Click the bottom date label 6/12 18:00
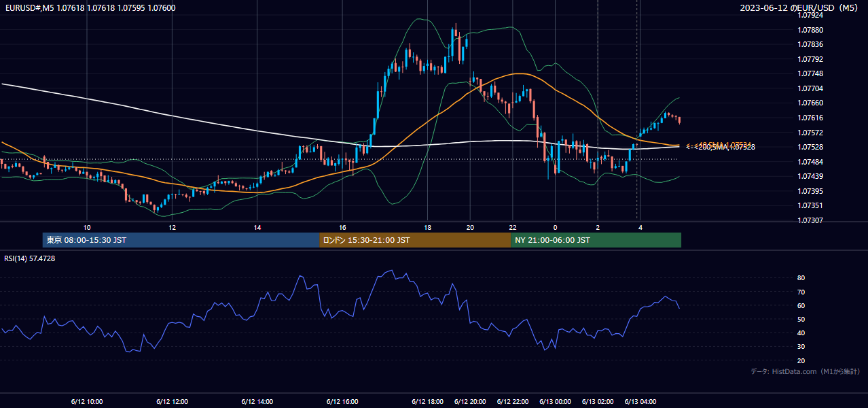The height and width of the screenshot is (408, 868). point(428,402)
